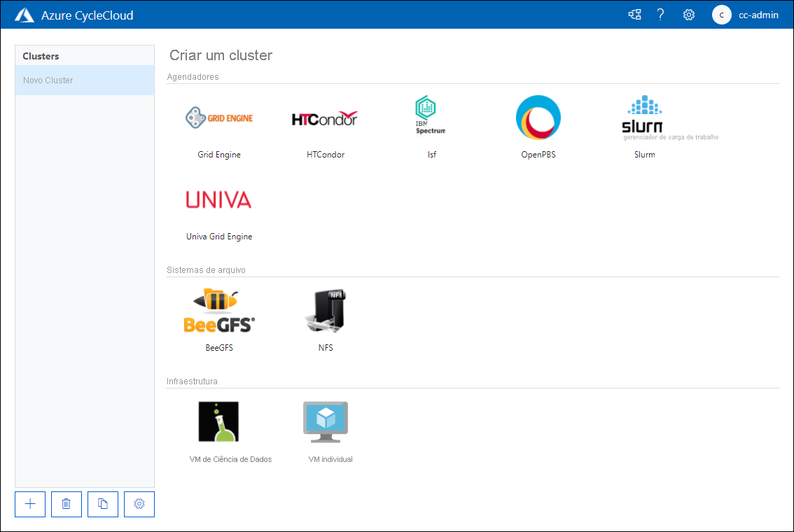
Task: Choose the Univa Grid Engine icon
Action: [219, 199]
